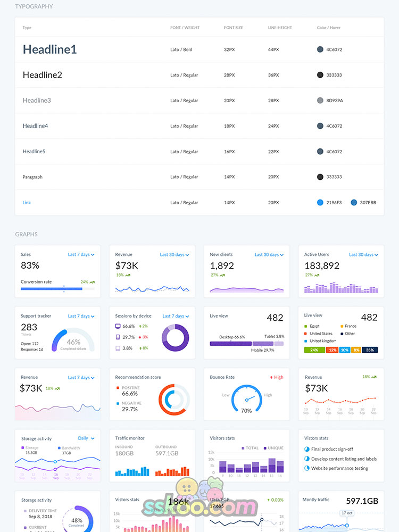Open 'Last 7 days' dropdown on $73K 18% Revenue card
The image size is (399, 532).
[81, 377]
